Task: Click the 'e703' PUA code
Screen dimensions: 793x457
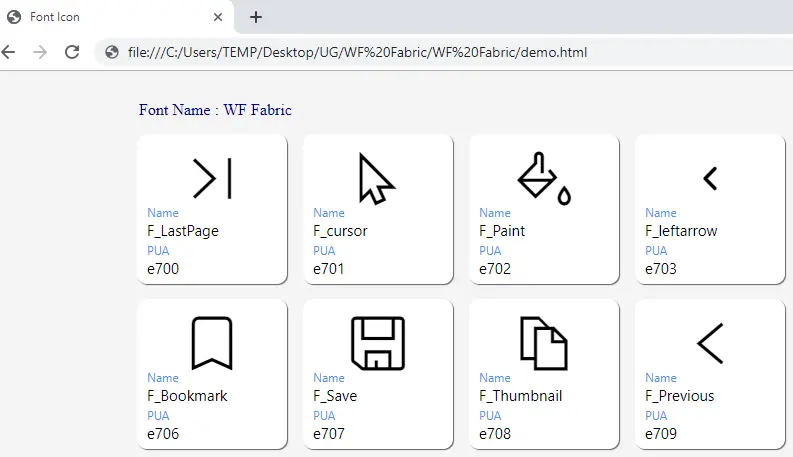Action: coord(660,268)
